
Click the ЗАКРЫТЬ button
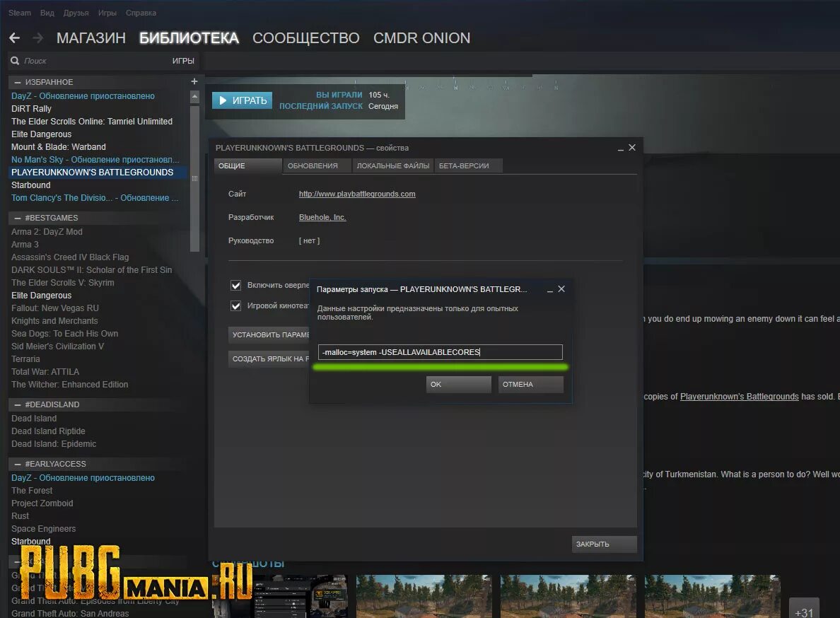[x=605, y=544]
